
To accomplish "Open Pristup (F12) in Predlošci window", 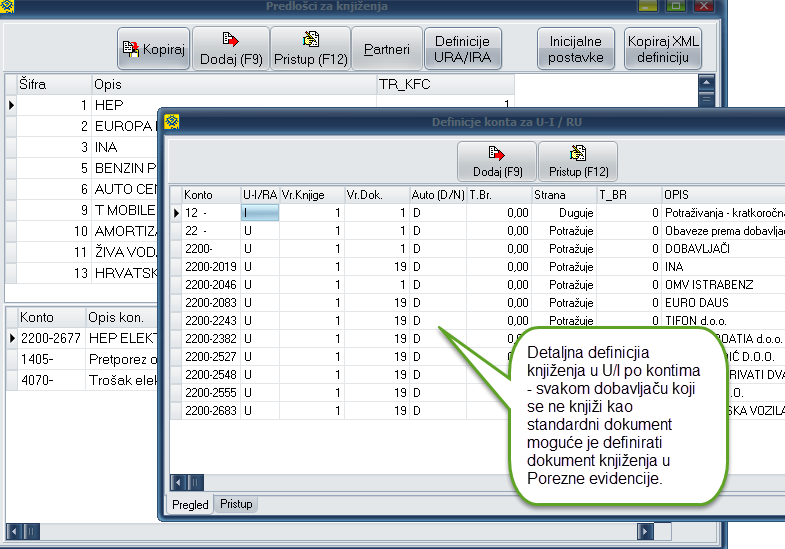I will [x=310, y=49].
